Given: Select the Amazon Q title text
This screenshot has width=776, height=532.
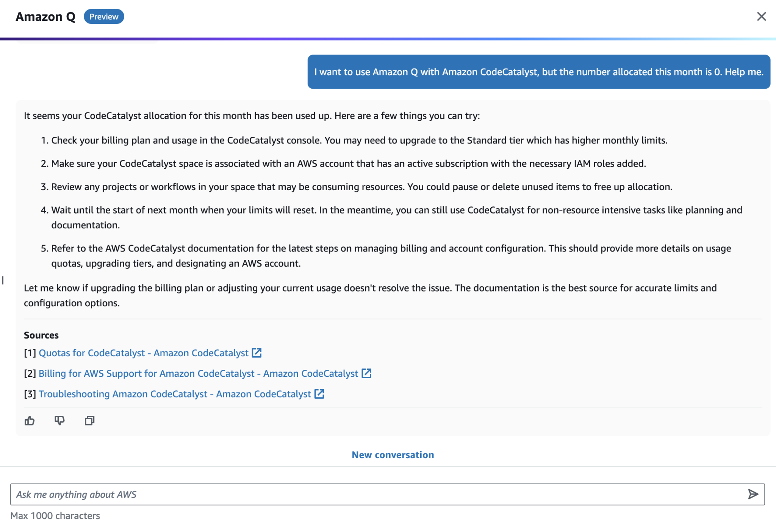Looking at the screenshot, I should click(x=45, y=16).
